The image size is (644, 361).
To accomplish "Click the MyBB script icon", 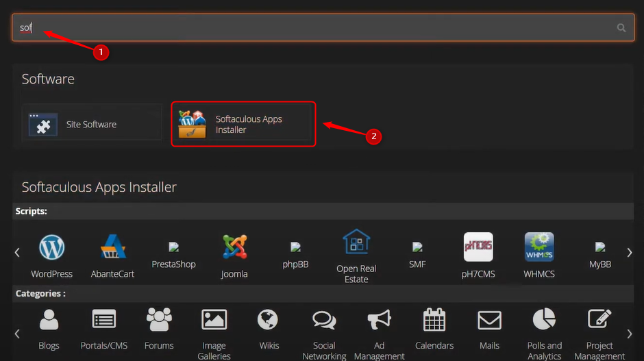I will click(x=600, y=247).
